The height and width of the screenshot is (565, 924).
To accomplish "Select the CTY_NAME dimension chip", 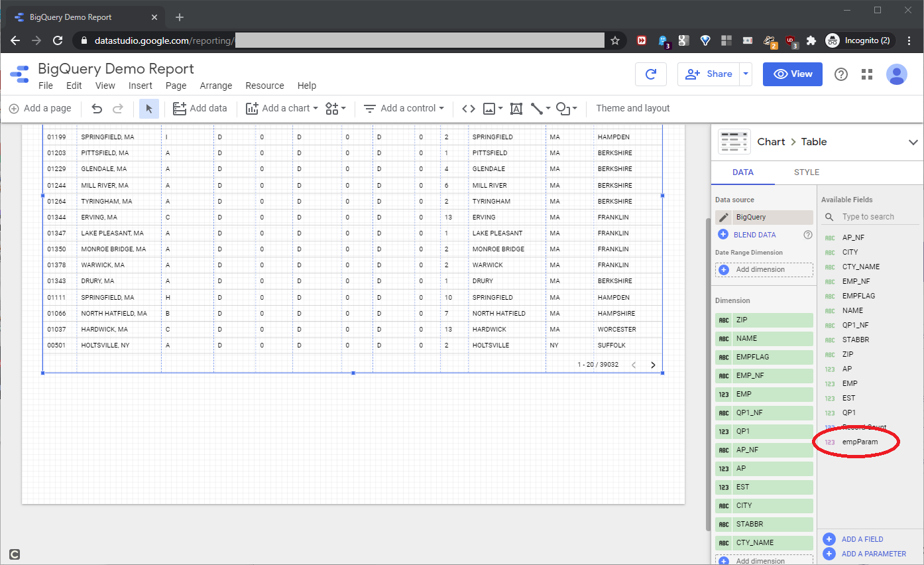I will (x=764, y=542).
